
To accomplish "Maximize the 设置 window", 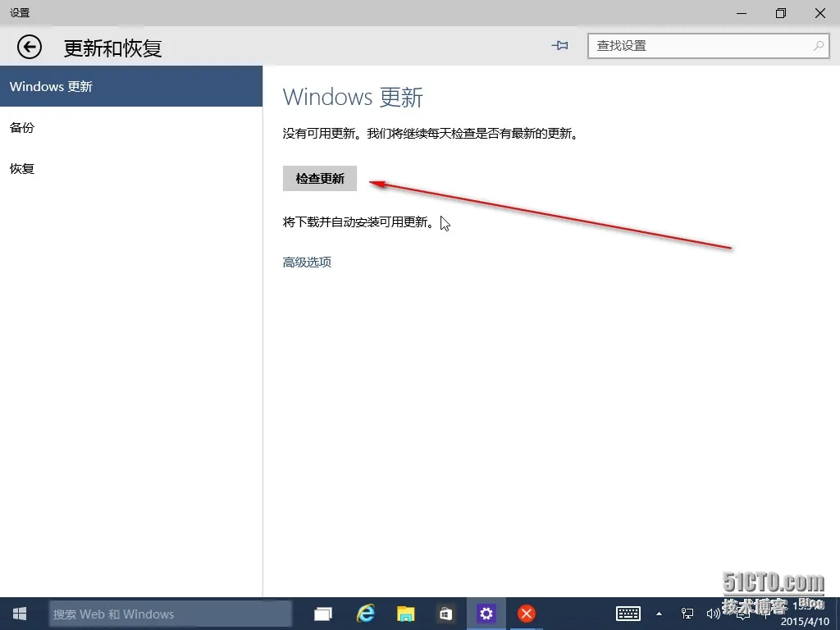I will click(x=781, y=13).
